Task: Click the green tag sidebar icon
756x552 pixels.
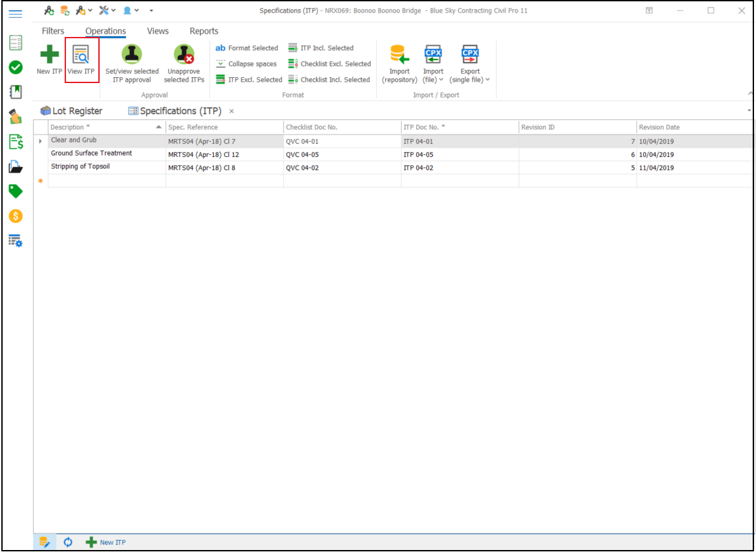Action: [16, 191]
